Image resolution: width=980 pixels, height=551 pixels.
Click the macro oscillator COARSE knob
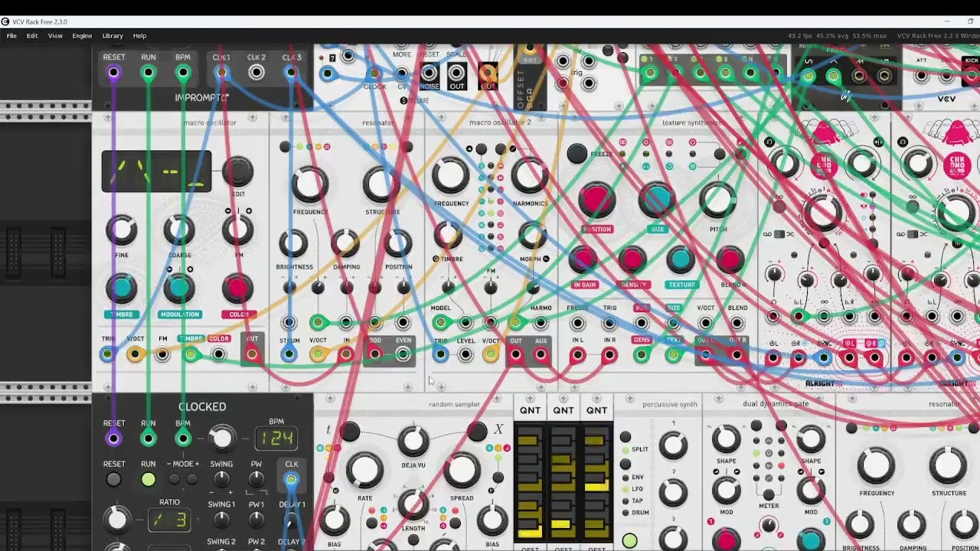[x=178, y=230]
